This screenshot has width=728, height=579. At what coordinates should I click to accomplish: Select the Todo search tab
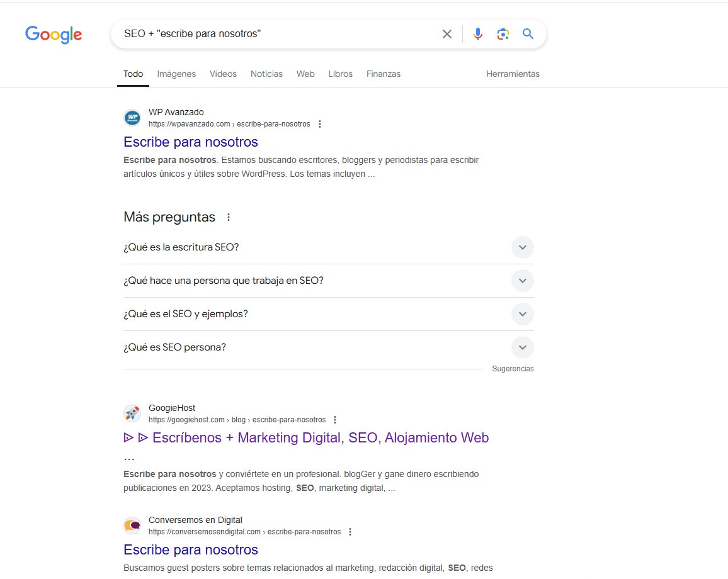click(x=134, y=74)
